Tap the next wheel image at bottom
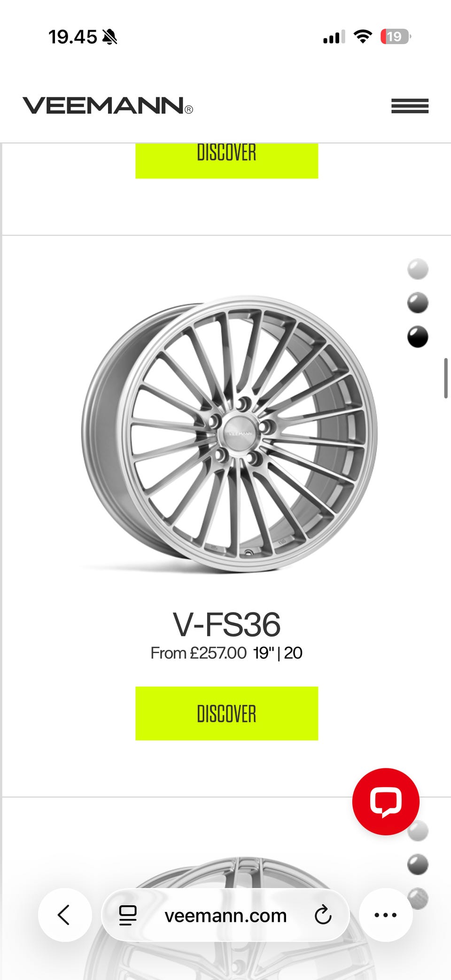The image size is (451, 980). click(229, 920)
